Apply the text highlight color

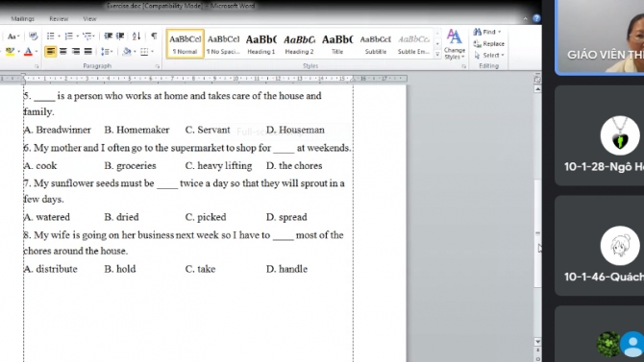pyautogui.click(x=10, y=51)
